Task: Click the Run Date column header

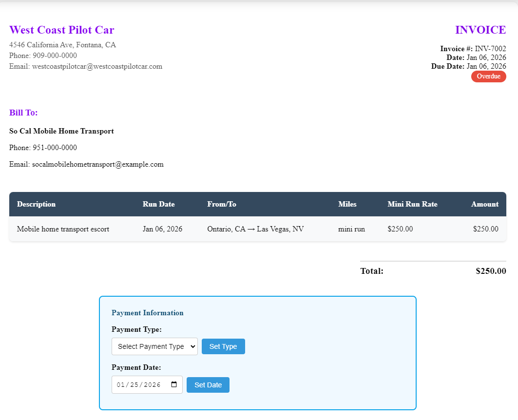Action: (158, 204)
